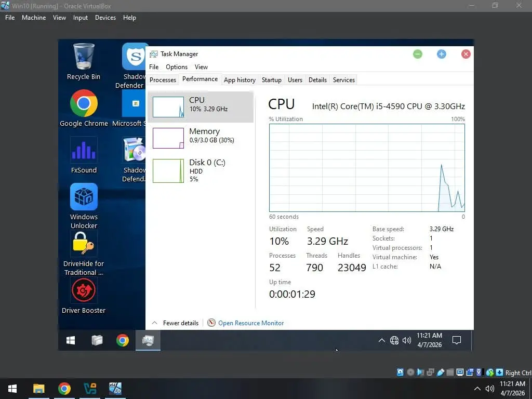Switch to the Processes tab
Screen dimensions: 532x399
pyautogui.click(x=163, y=79)
